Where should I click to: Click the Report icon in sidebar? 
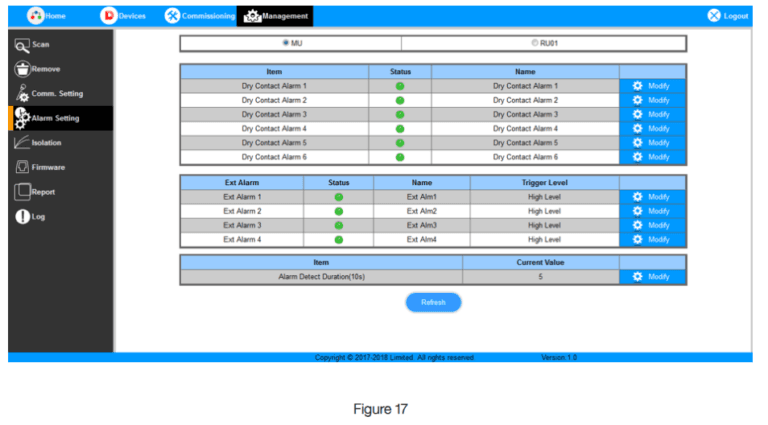[x=21, y=192]
